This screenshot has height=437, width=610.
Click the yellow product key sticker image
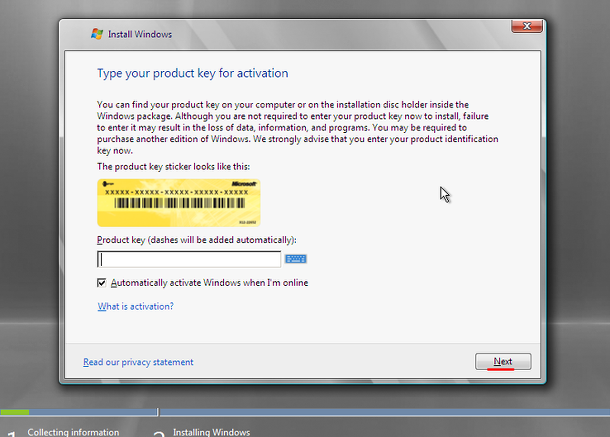pyautogui.click(x=179, y=203)
